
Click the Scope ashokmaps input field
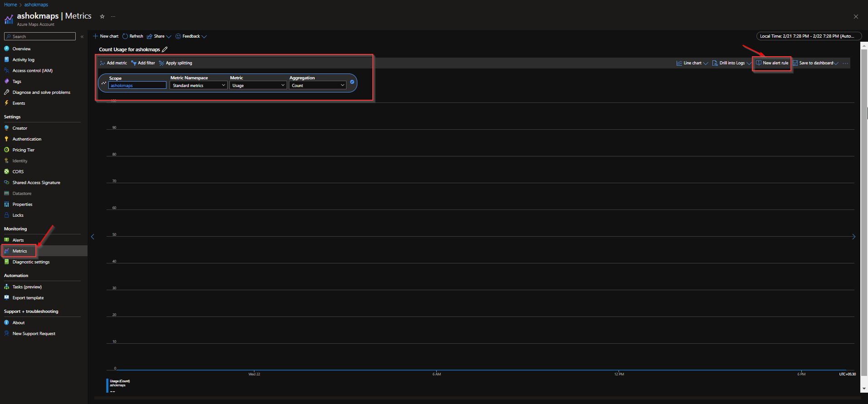coord(137,85)
